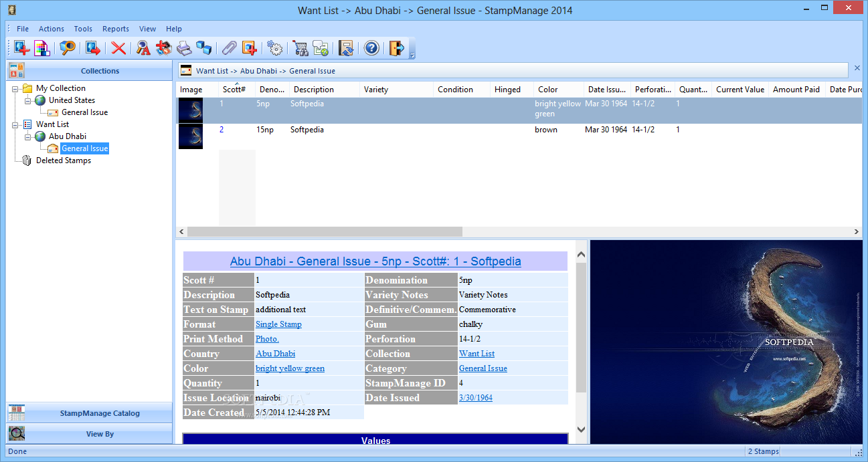This screenshot has width=868, height=462.
Task: Click the details pane scroll down arrow
Action: click(x=581, y=429)
